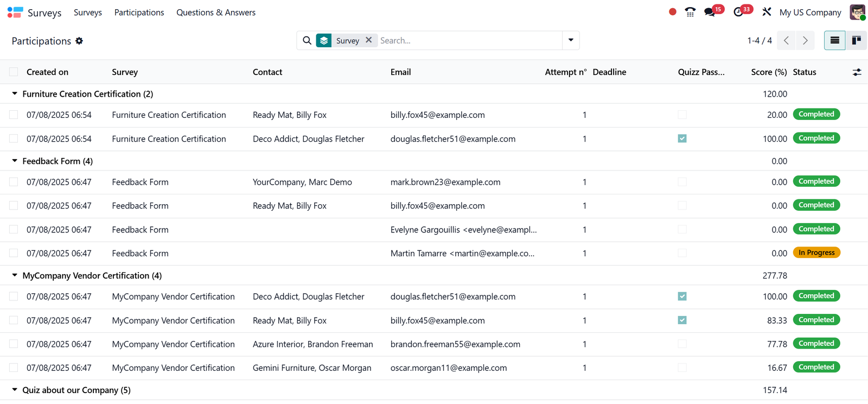Open the Surveys menu
Image resolution: width=868 pixels, height=404 pixels.
pos(88,12)
